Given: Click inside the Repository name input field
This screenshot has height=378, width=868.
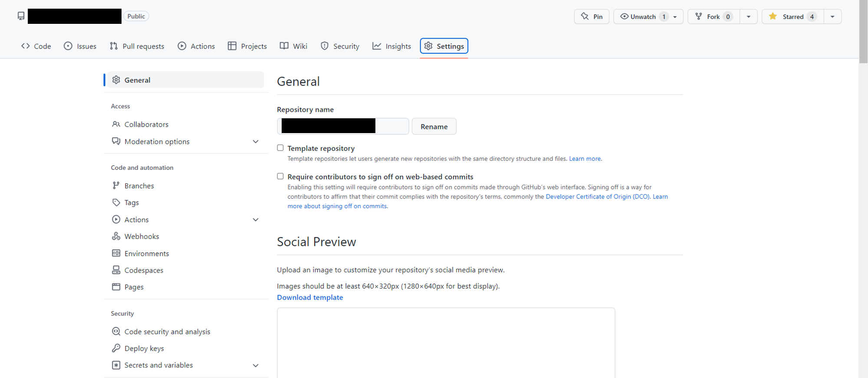Looking at the screenshot, I should click(x=343, y=126).
